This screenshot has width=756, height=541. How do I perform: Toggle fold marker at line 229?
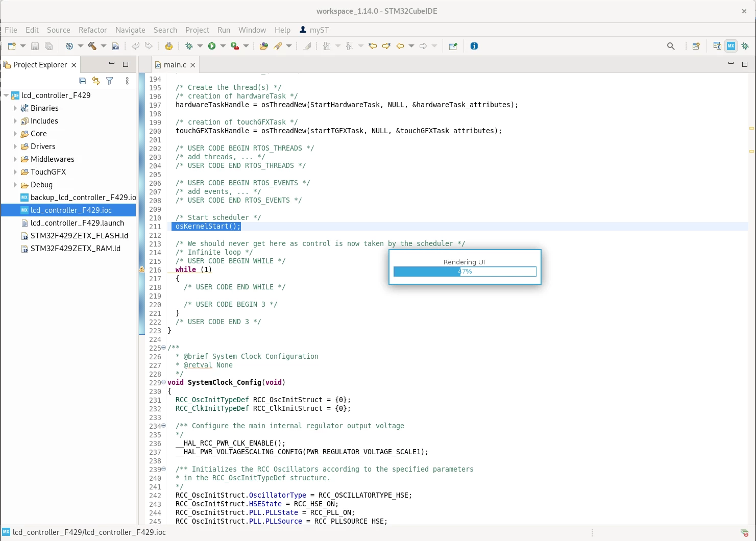[x=163, y=382]
